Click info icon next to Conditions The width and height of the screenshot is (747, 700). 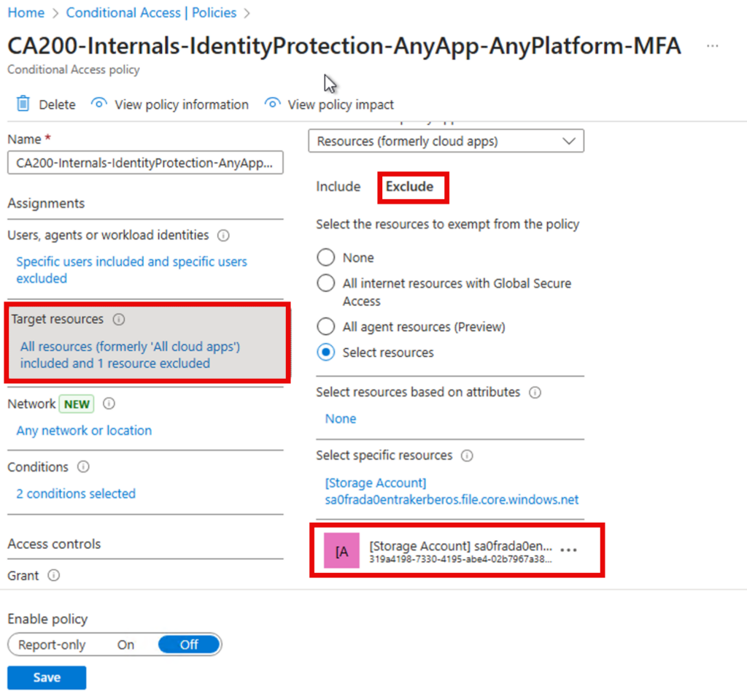(83, 467)
